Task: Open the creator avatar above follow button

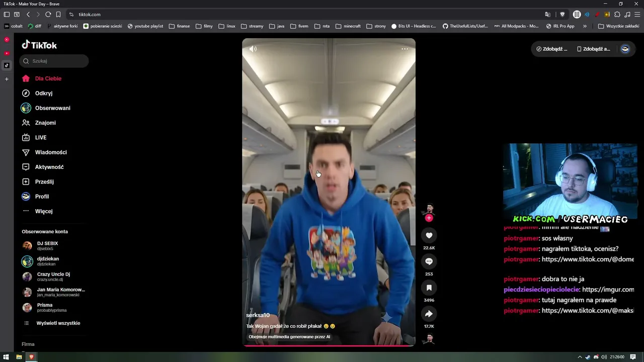Action: click(429, 209)
